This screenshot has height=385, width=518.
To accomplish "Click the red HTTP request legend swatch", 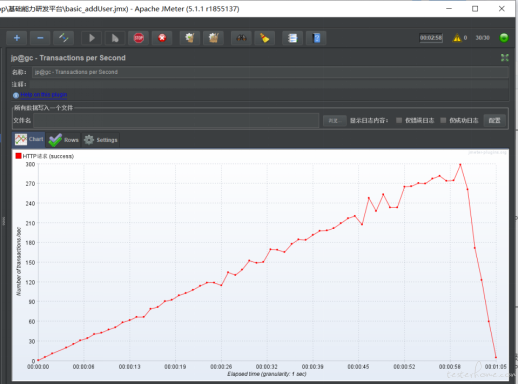I will (x=18, y=156).
